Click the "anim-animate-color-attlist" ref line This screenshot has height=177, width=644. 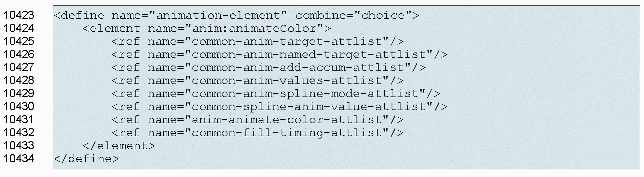(257, 120)
